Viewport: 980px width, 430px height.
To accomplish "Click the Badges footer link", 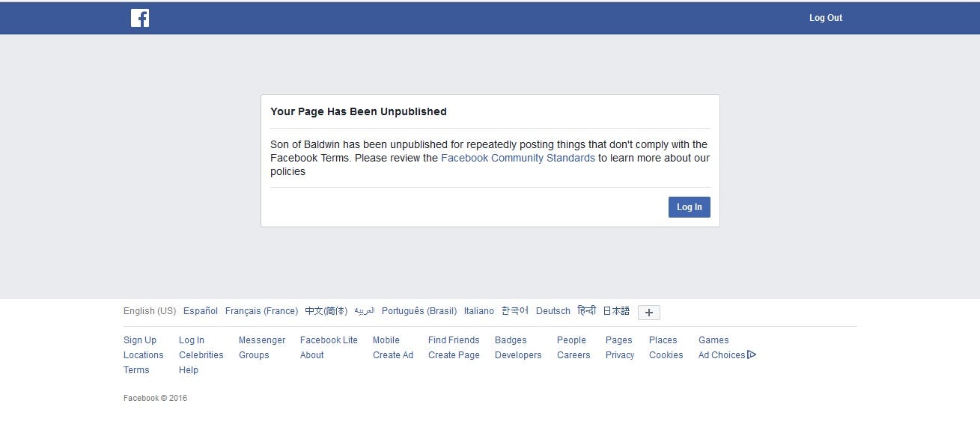I will 511,340.
